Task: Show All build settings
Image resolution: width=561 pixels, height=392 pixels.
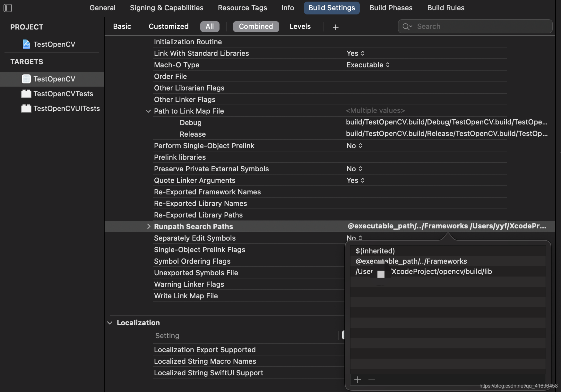Action: click(210, 26)
